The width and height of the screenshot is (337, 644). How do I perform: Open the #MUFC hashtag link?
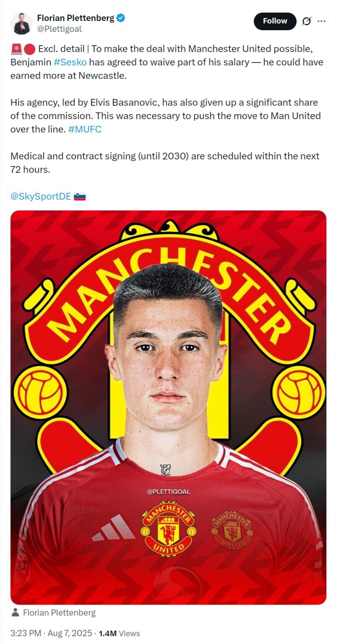pyautogui.click(x=85, y=129)
